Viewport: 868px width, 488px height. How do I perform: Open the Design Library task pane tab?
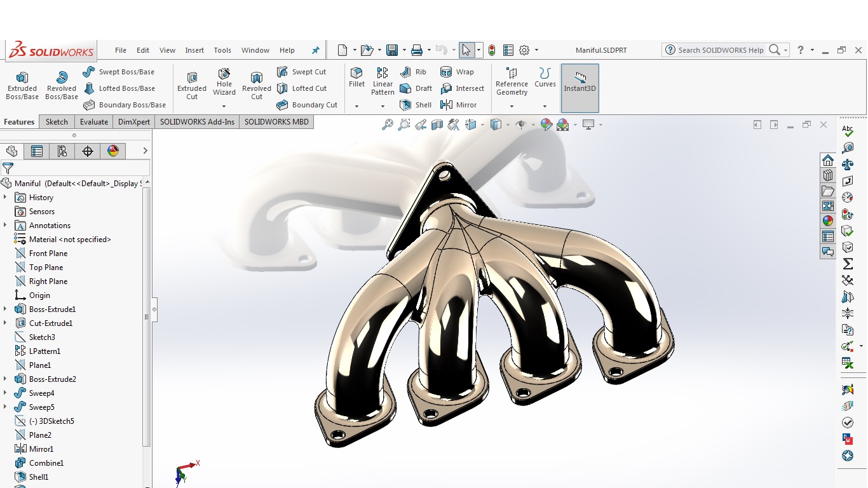[827, 175]
